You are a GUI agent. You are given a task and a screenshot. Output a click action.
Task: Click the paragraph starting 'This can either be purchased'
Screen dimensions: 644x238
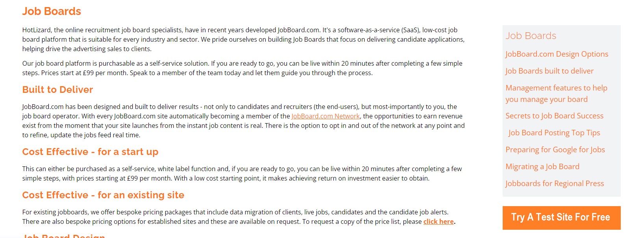242,173
